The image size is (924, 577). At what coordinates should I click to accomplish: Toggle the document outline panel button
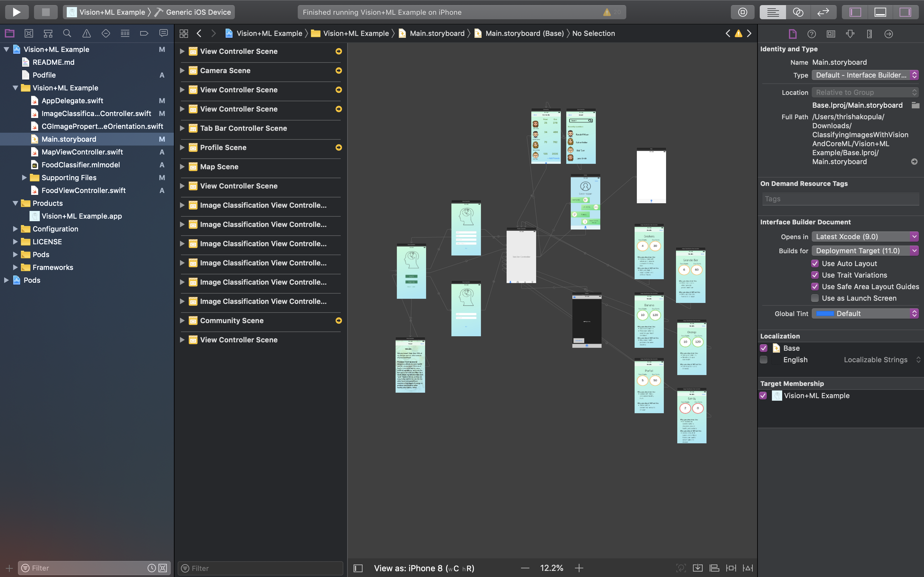tap(358, 568)
